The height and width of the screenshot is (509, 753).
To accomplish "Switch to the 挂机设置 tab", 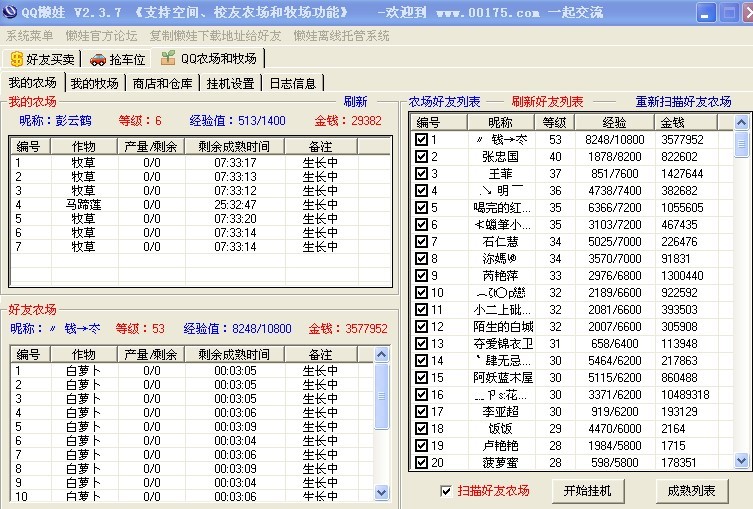I will 230,83.
